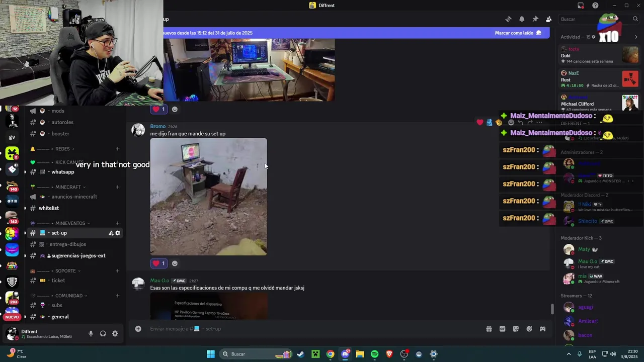Add reaction smiley under Bromo's image
This screenshot has width=644, height=362.
tap(175, 263)
